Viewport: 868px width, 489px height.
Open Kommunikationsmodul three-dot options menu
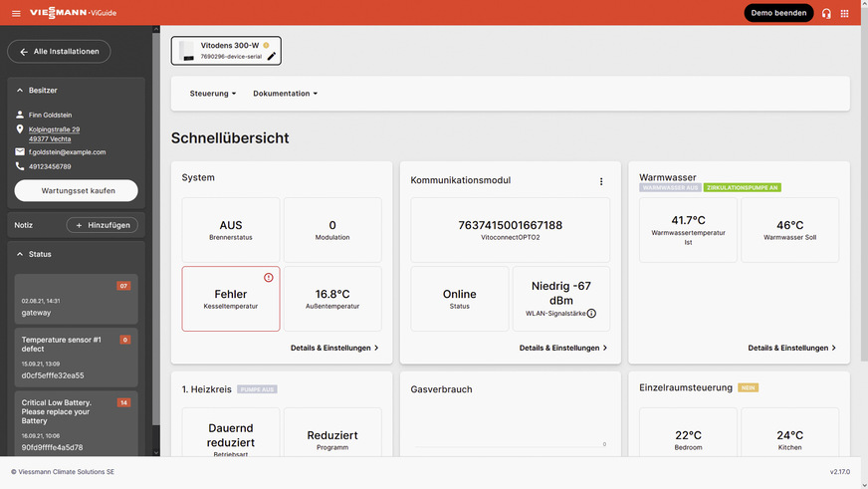point(601,181)
